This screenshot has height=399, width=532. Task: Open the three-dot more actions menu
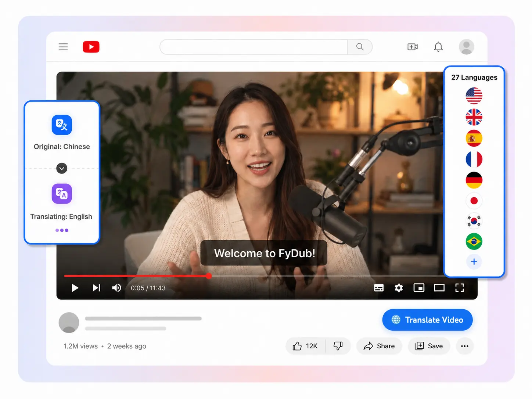coord(465,346)
